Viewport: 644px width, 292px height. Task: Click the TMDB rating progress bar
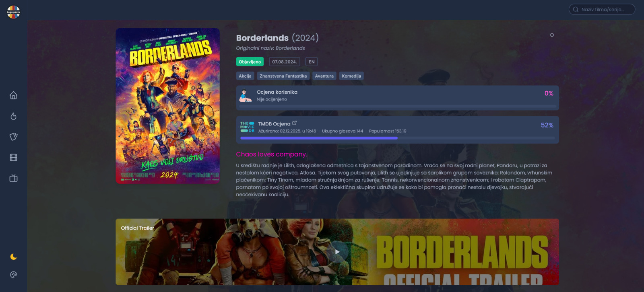pos(397,138)
